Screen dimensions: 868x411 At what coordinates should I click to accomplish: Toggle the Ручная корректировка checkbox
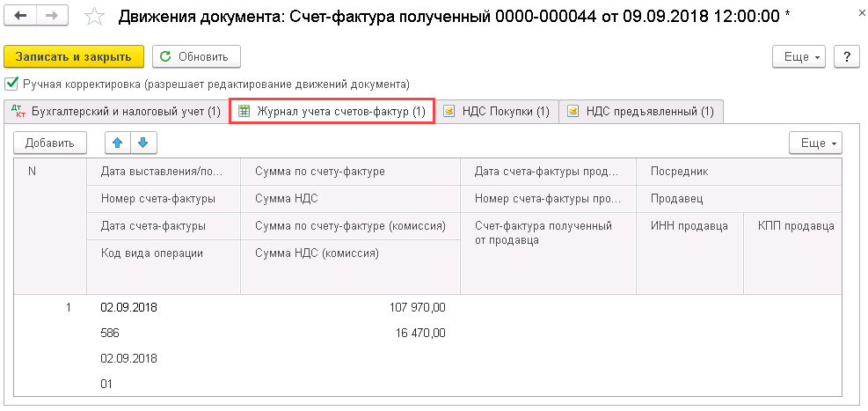point(11,84)
